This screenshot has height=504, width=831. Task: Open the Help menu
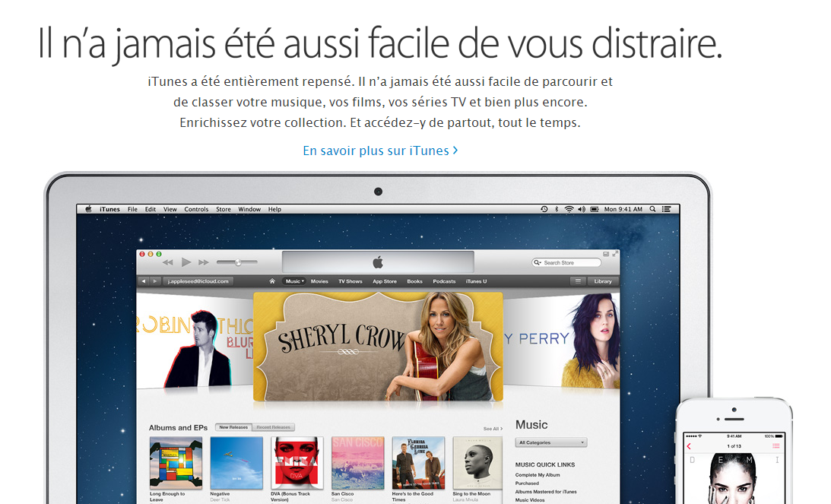tap(274, 209)
